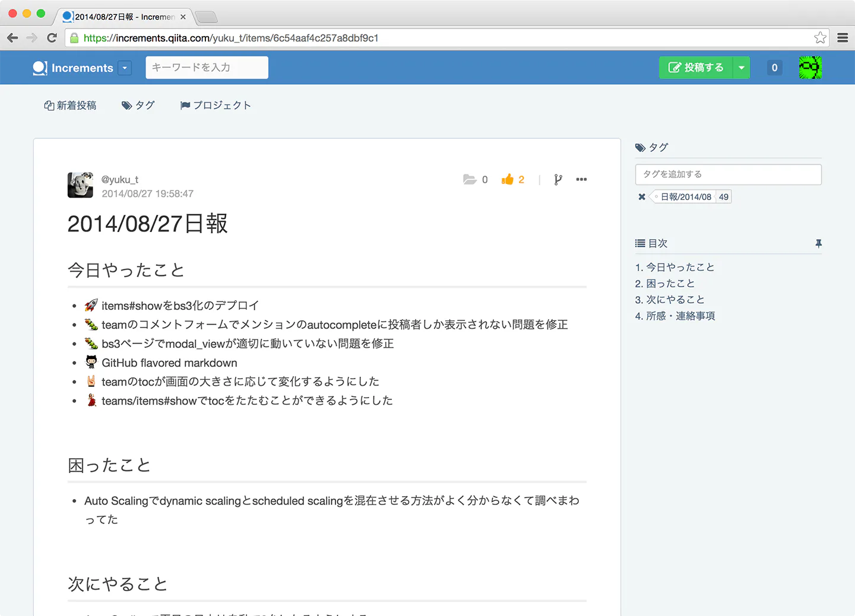Click the stock folder icon
Viewport: 855px width, 616px height.
click(x=470, y=179)
